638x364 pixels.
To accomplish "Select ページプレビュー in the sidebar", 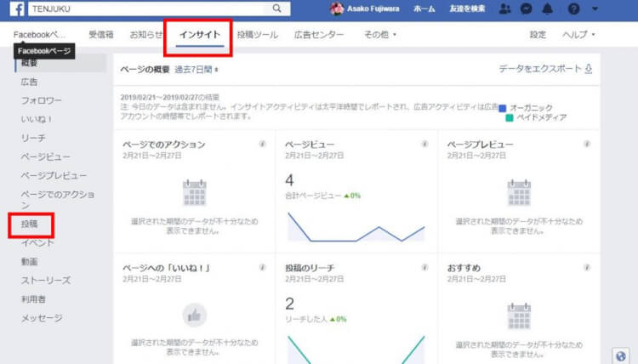I will coord(54,175).
